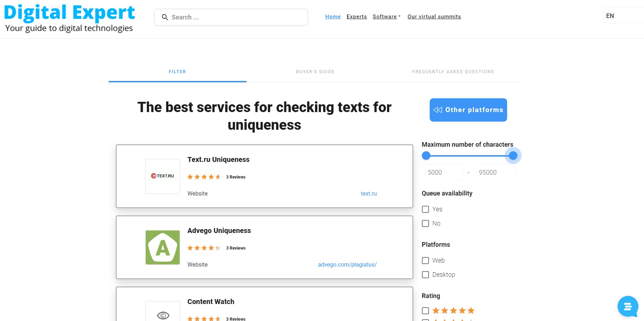
Task: Click Content Watch 3 Reviews text
Action: pos(236,319)
